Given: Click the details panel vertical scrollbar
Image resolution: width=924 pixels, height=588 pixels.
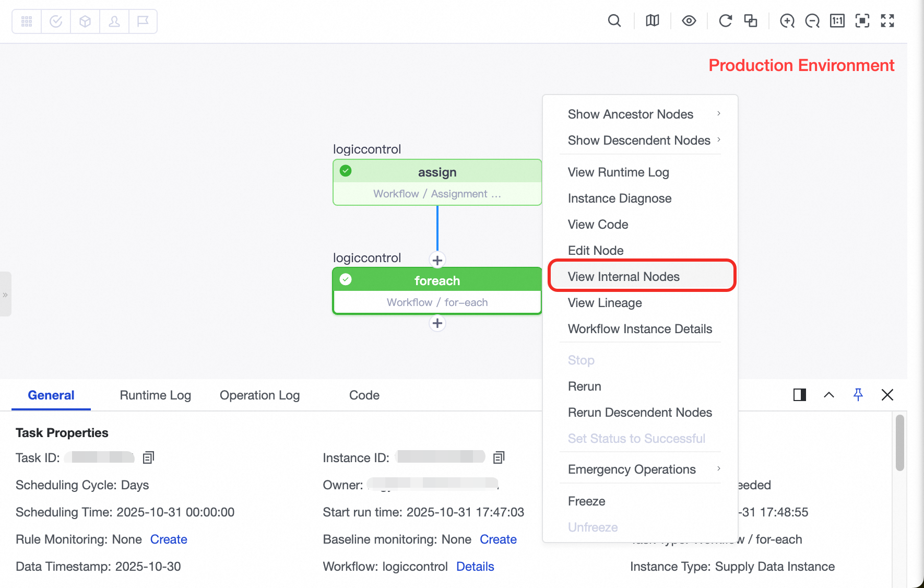Looking at the screenshot, I should click(x=899, y=443).
